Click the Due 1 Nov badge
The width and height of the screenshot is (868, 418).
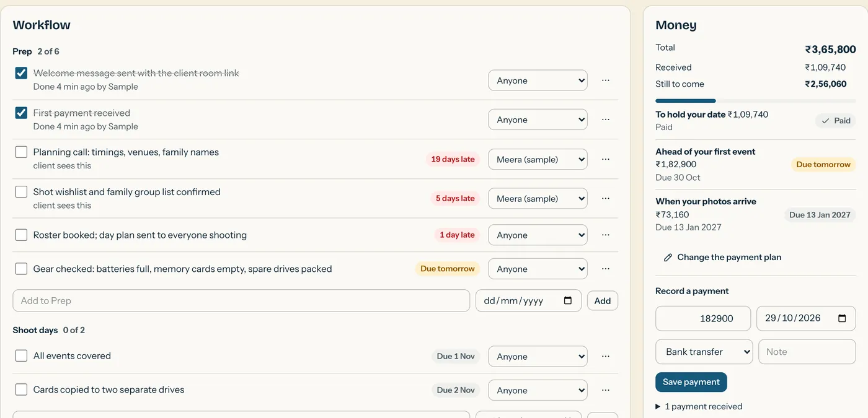coord(456,356)
